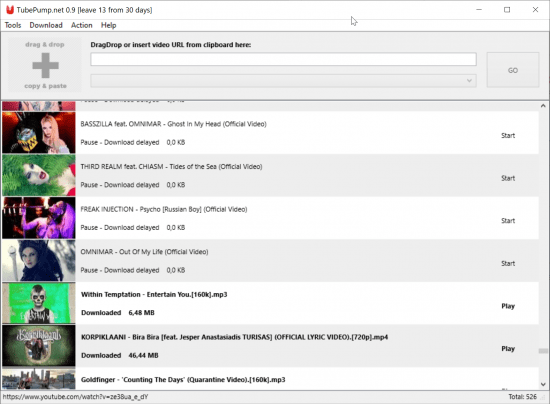Open the Help menu

[109, 25]
